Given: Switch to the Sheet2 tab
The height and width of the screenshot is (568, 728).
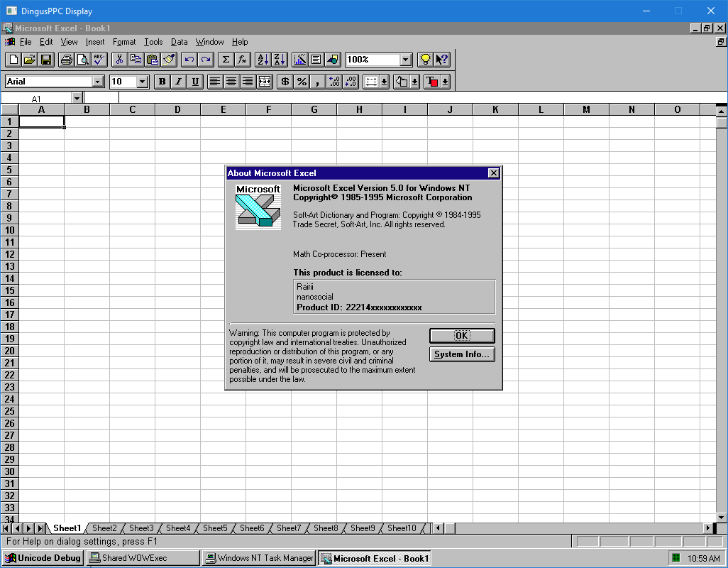Looking at the screenshot, I should point(104,528).
